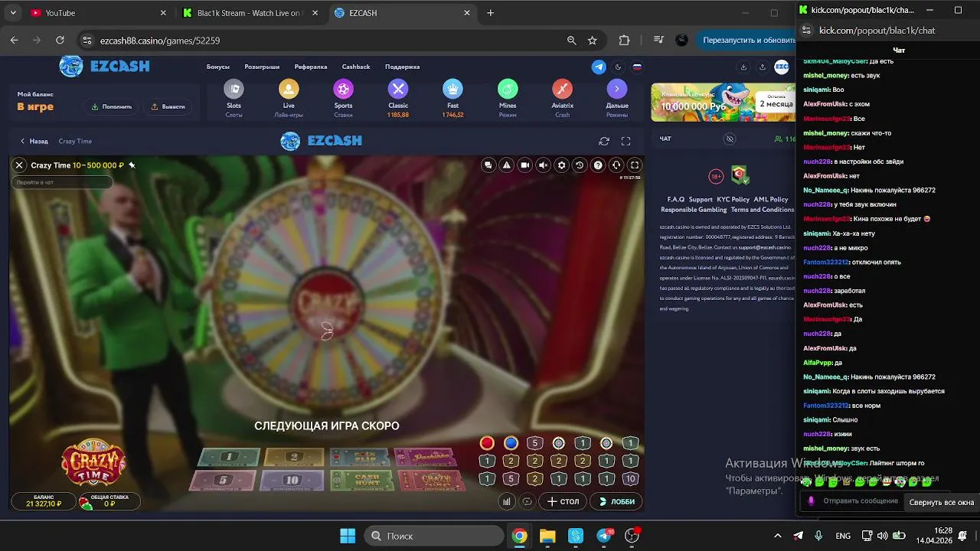Viewport: 980px width, 551px height.
Task: Click the support headset icon in game
Action: [x=616, y=165]
